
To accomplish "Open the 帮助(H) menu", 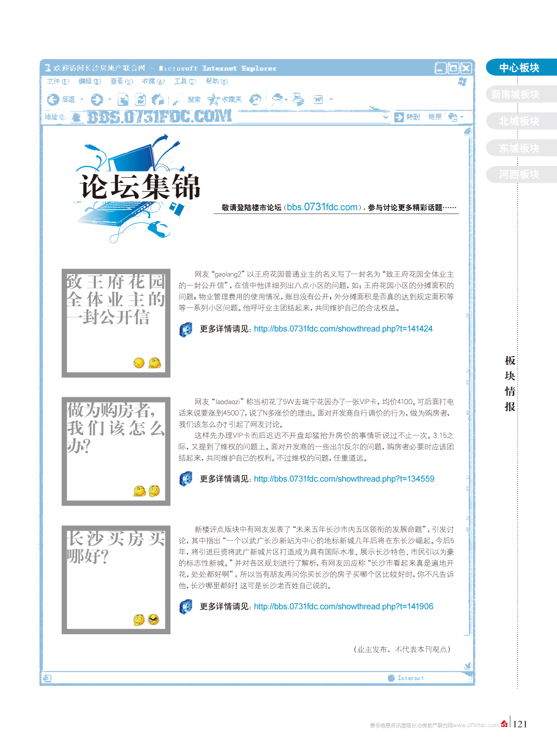I will point(217,81).
